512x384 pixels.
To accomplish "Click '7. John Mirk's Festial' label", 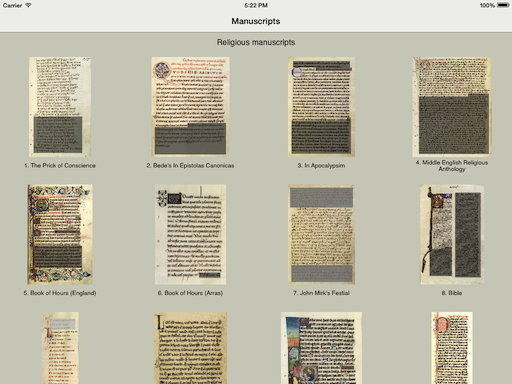I will pos(321,293).
